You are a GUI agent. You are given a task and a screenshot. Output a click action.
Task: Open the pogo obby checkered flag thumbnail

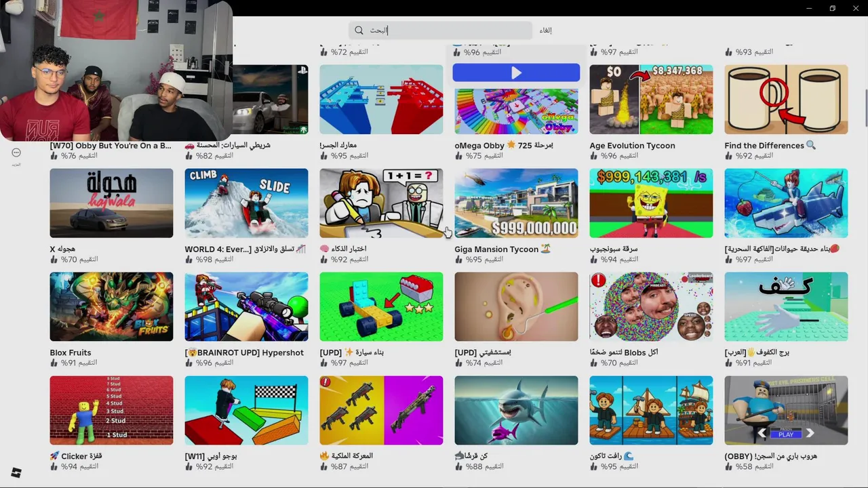[246, 411]
